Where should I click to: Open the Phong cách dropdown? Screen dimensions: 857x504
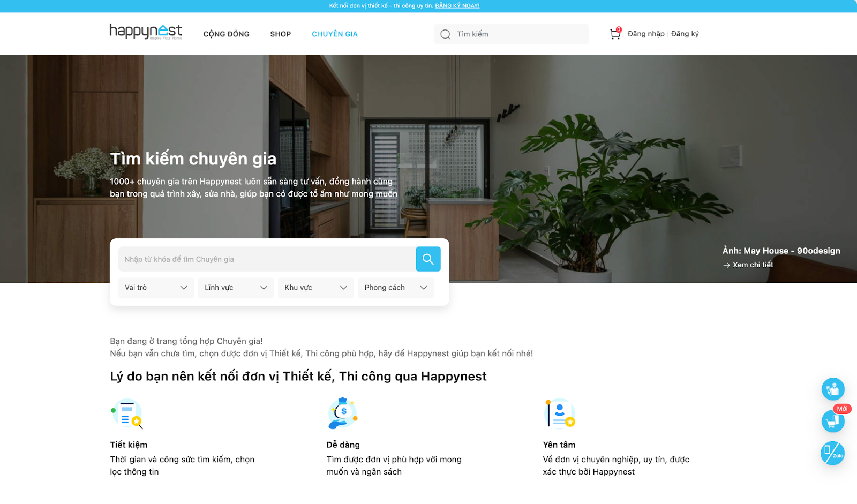coord(396,288)
